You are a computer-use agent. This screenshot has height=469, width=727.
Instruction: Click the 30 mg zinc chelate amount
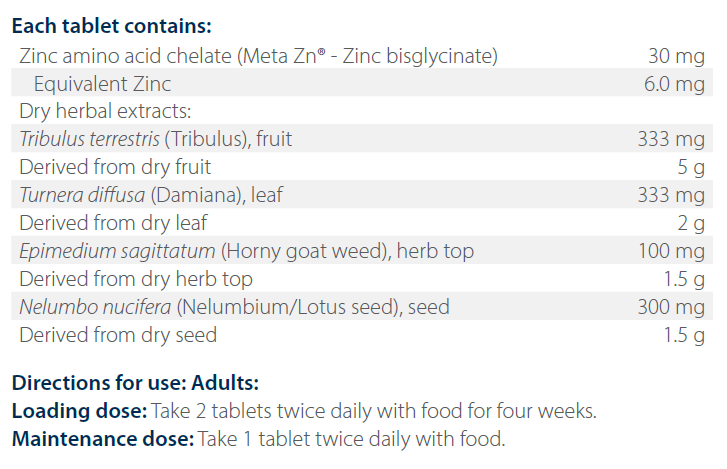pos(676,56)
